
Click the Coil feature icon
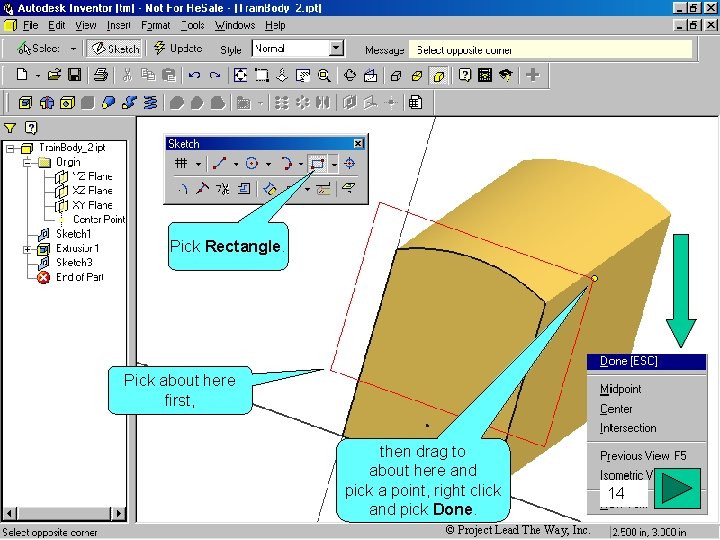coord(150,102)
